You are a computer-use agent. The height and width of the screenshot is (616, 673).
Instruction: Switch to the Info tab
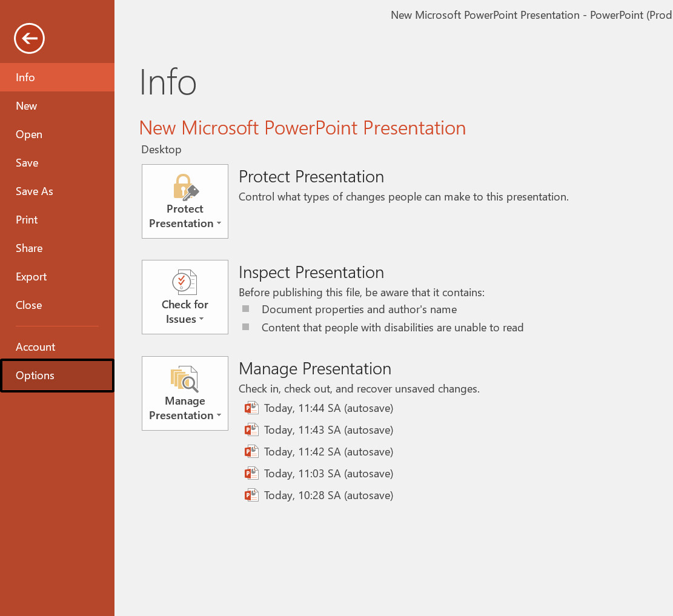tap(25, 77)
